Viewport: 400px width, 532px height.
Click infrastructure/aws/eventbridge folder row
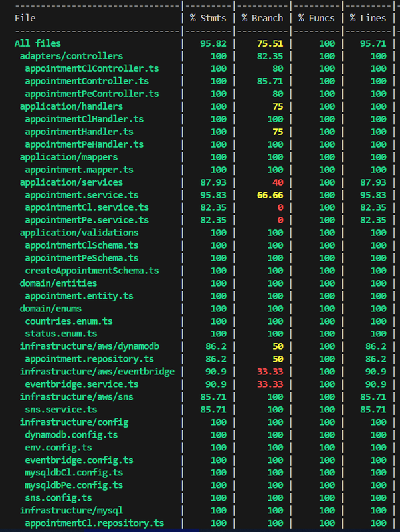(97, 372)
